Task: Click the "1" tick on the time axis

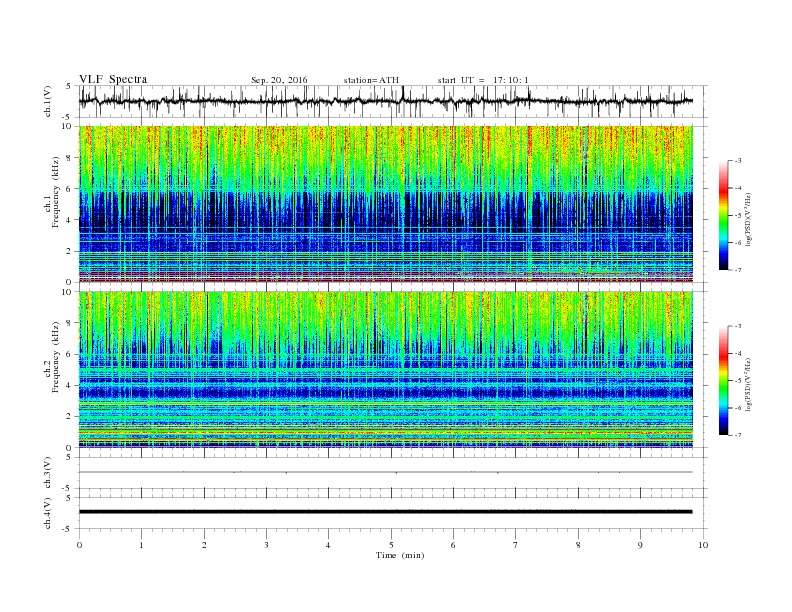Action: pos(142,545)
